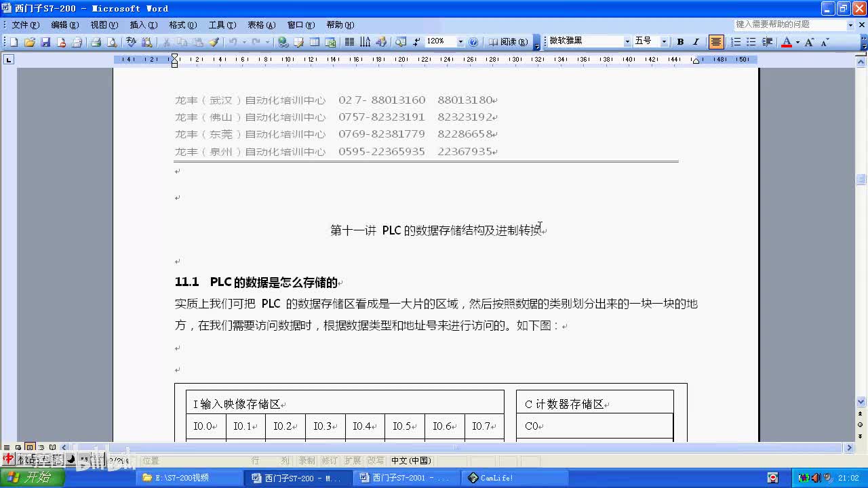Select the Format Painter brush
Screen dimensions: 868x488
pyautogui.click(x=214, y=42)
